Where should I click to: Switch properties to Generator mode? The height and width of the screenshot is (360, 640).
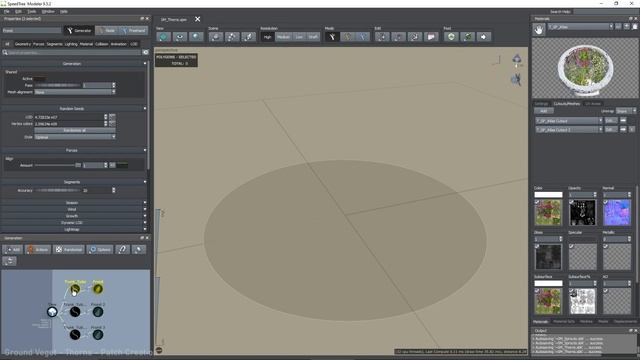pyautogui.click(x=79, y=30)
